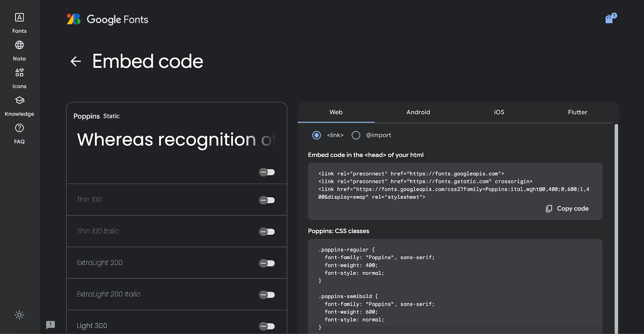The height and width of the screenshot is (334, 644).
Task: Click the embed code panel scrollbar
Action: pos(616,225)
